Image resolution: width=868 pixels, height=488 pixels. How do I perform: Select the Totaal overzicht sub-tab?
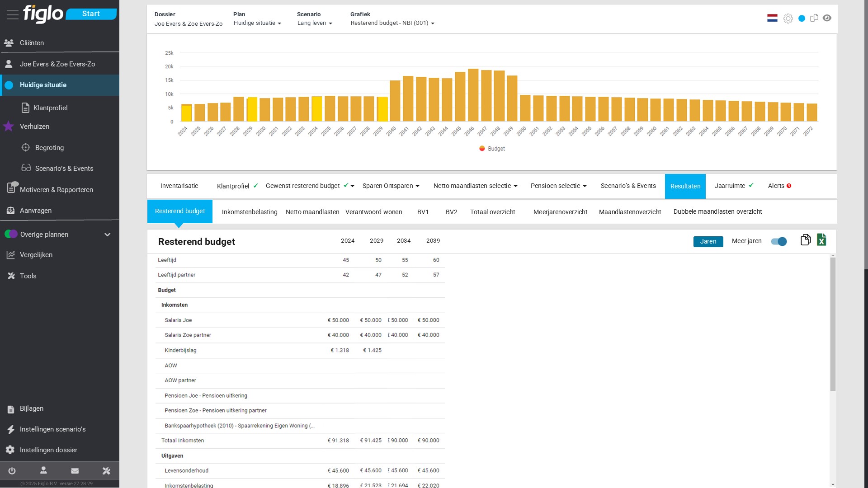point(492,212)
